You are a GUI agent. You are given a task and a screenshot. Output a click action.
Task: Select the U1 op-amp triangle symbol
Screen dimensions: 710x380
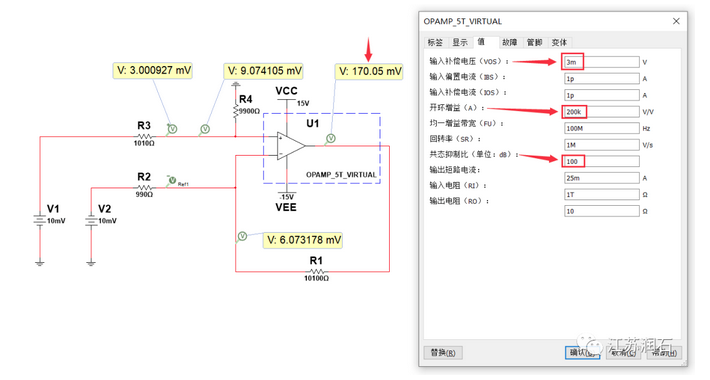click(291, 146)
